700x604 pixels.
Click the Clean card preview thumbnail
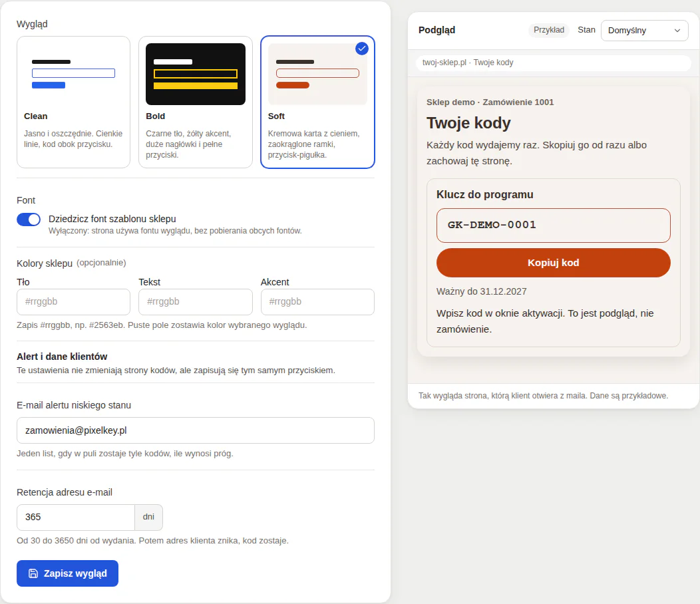[74, 74]
